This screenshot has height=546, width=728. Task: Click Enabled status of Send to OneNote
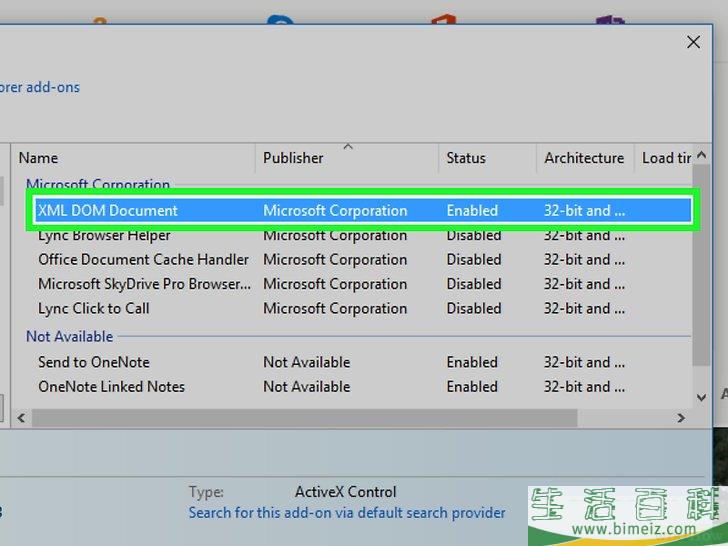point(472,362)
